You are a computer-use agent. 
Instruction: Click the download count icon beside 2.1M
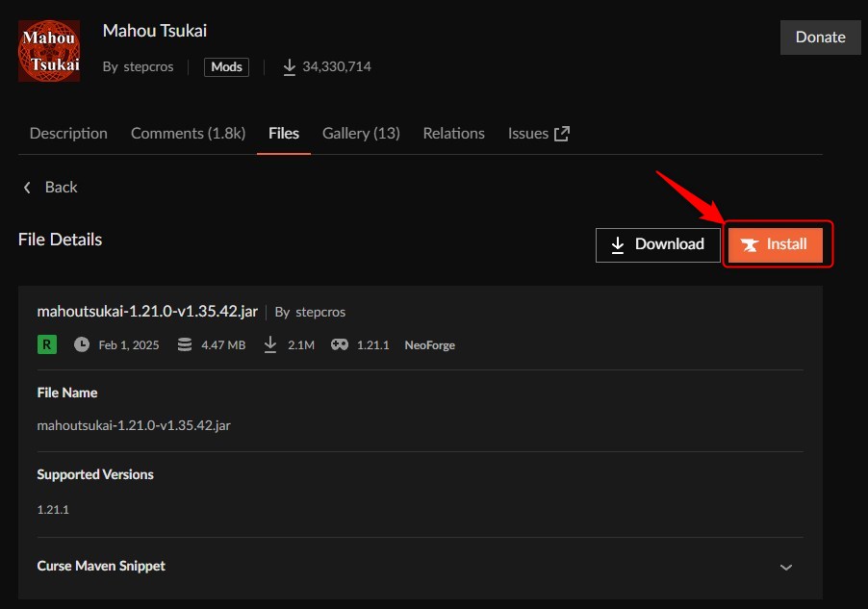pos(270,344)
